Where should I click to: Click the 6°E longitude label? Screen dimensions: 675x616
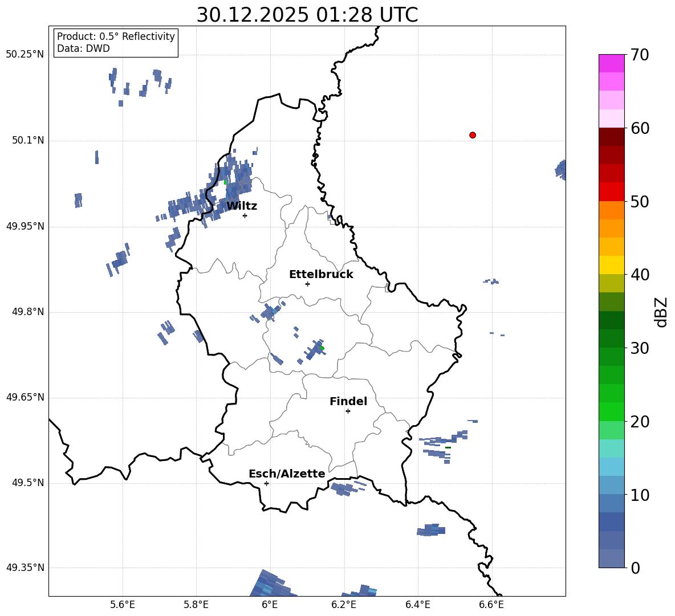point(270,605)
